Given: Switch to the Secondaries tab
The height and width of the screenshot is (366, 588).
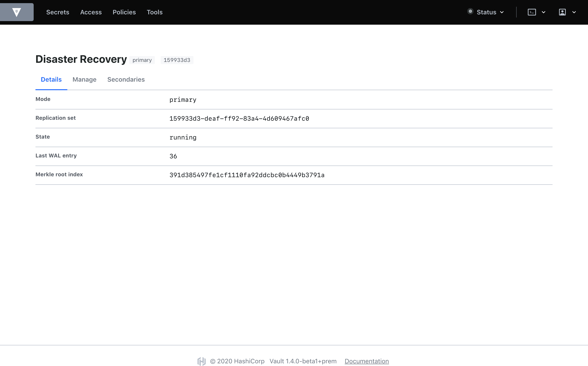Looking at the screenshot, I should point(126,79).
